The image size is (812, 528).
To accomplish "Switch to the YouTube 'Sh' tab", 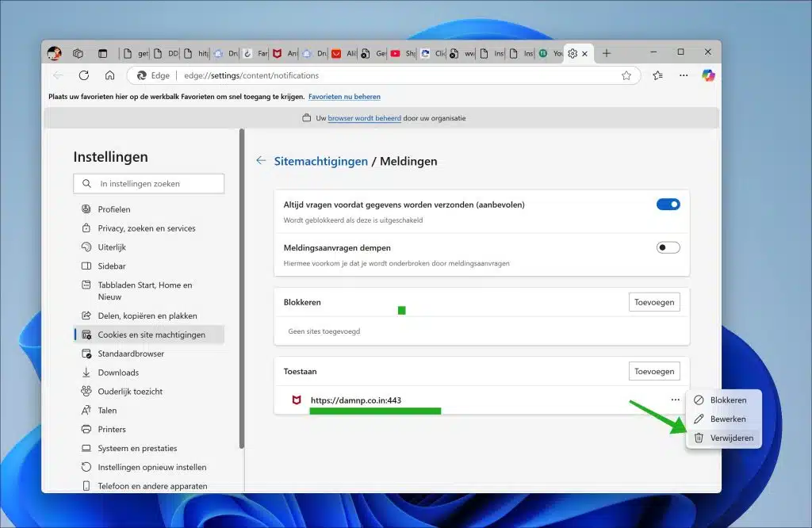I will click(403, 53).
